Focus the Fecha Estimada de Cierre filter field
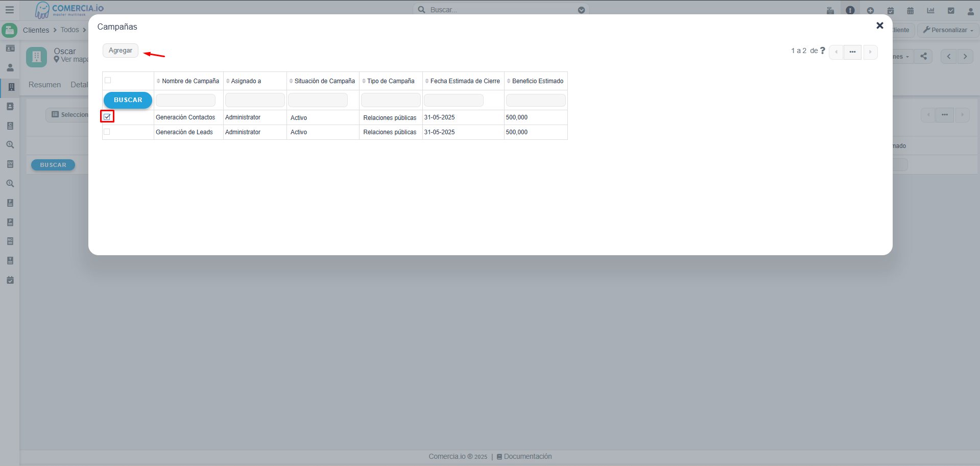Screen dimensions: 980x466 [x=453, y=100]
